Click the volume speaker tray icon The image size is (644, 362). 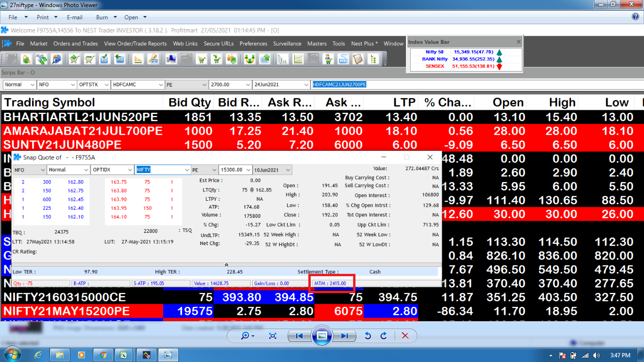pyautogui.click(x=596, y=355)
